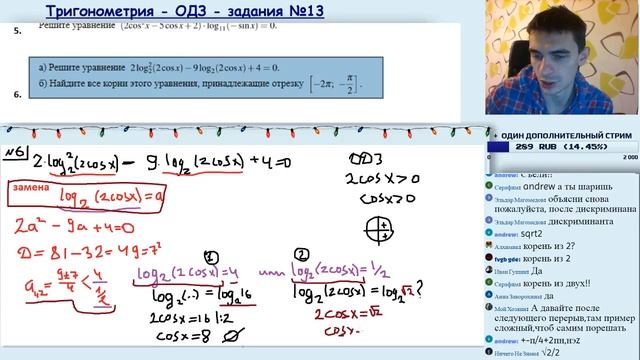Screen dimensions: 640x360
Task: Click the avatar beside the 'Да' message
Action: pyautogui.click(x=489, y=270)
